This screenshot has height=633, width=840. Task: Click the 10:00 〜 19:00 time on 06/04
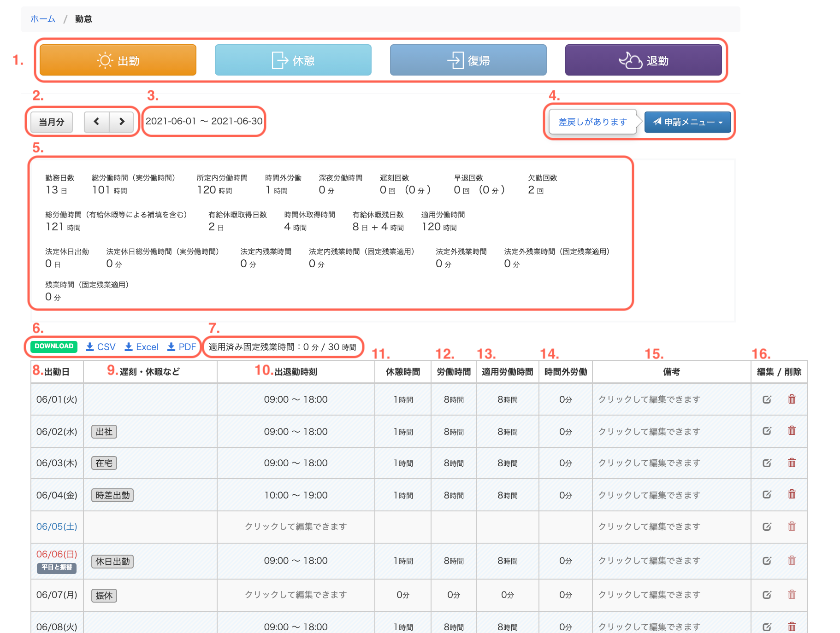click(x=296, y=495)
